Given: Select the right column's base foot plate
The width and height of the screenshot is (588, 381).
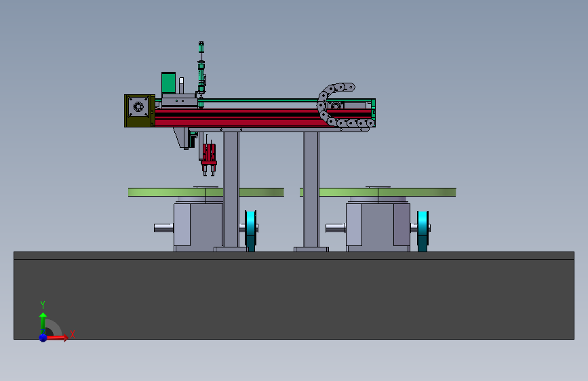Looking at the screenshot, I should click(x=311, y=249).
